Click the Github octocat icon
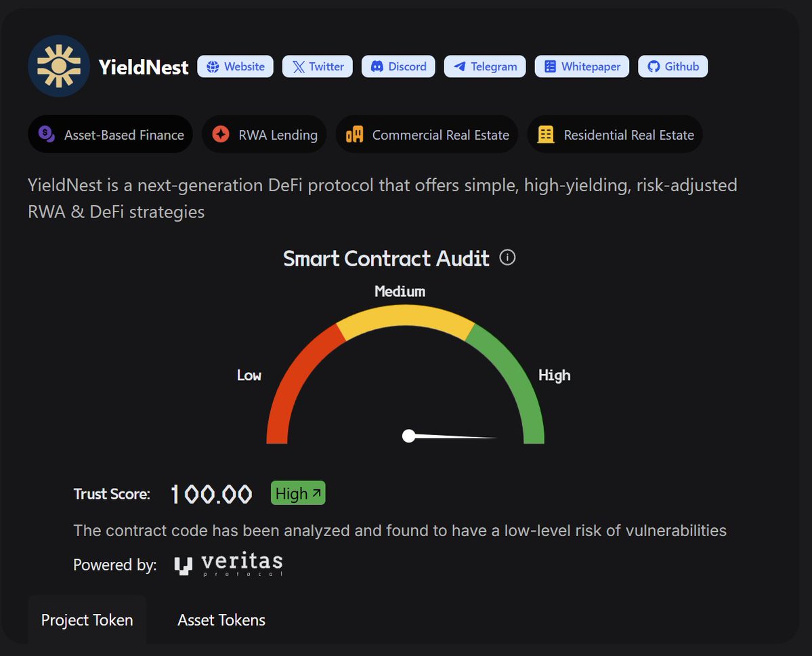 tap(654, 66)
